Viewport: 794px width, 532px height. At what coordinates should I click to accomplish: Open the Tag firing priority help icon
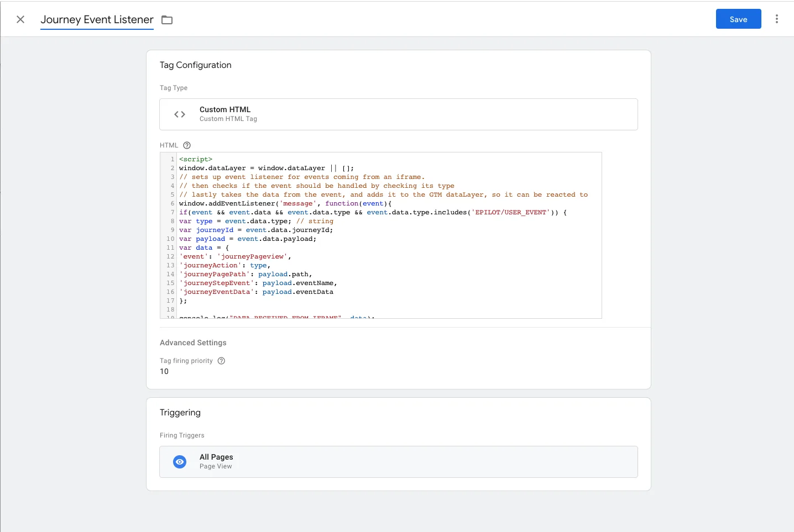pyautogui.click(x=221, y=361)
